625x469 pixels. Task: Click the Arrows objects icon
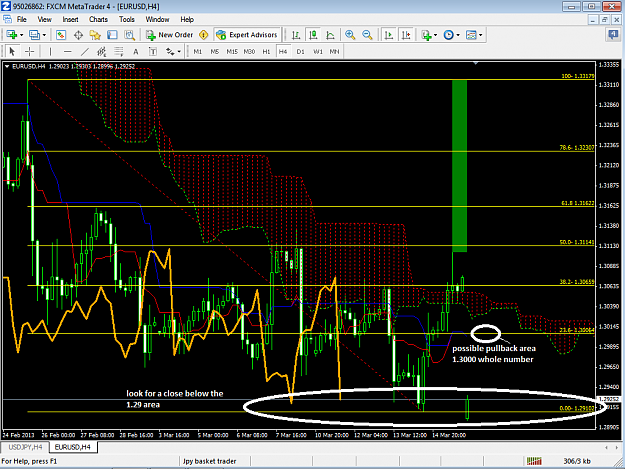click(170, 51)
